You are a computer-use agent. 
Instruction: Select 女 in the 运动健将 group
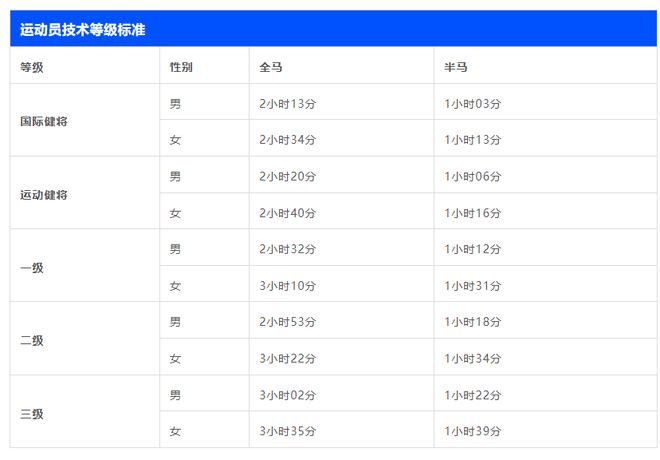[x=175, y=213]
